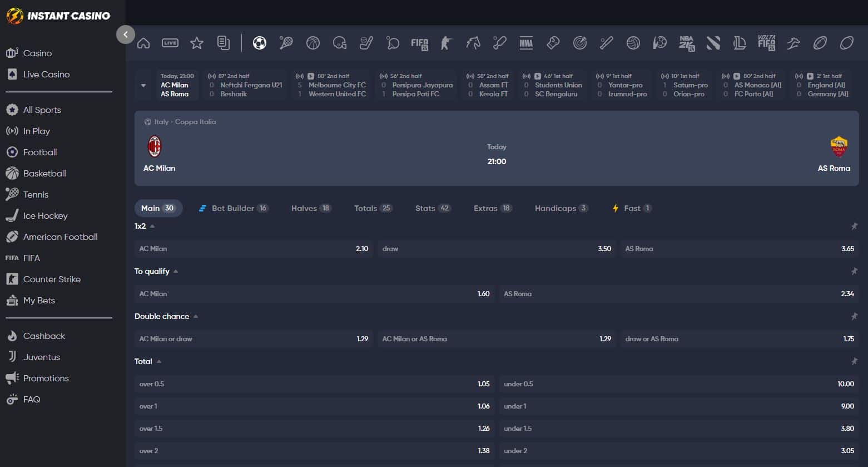
Task: Select over 1.5 at 1.26
Action: 314,429
